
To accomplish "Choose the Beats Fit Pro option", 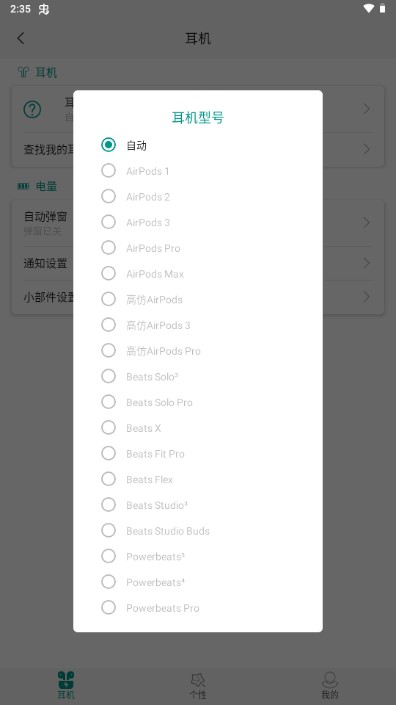I will [x=108, y=453].
